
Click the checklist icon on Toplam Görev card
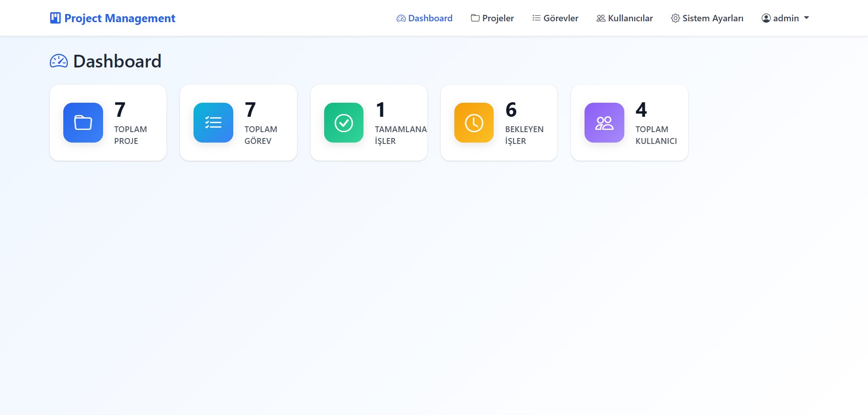[x=213, y=123]
